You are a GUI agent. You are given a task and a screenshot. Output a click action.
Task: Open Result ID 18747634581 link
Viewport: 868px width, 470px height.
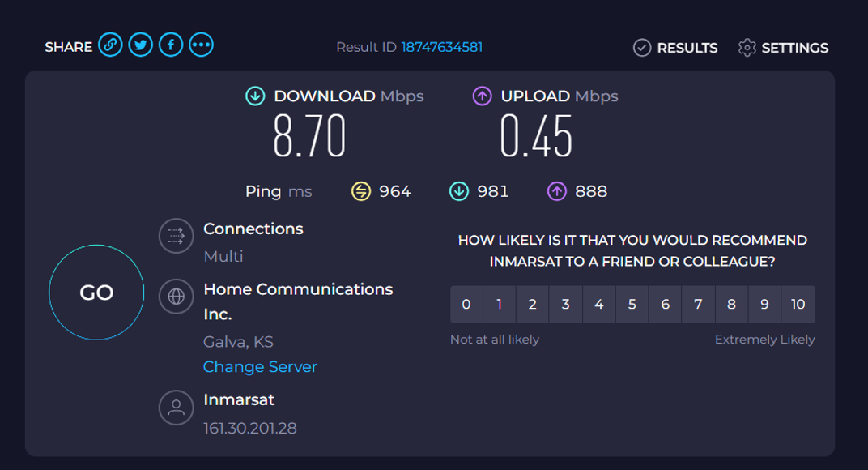click(x=441, y=47)
